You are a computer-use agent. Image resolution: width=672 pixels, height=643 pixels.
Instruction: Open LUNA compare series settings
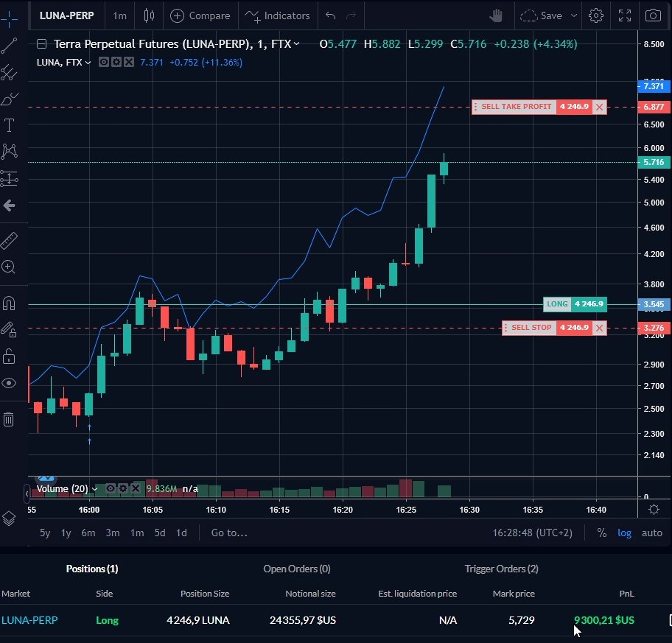[116, 62]
